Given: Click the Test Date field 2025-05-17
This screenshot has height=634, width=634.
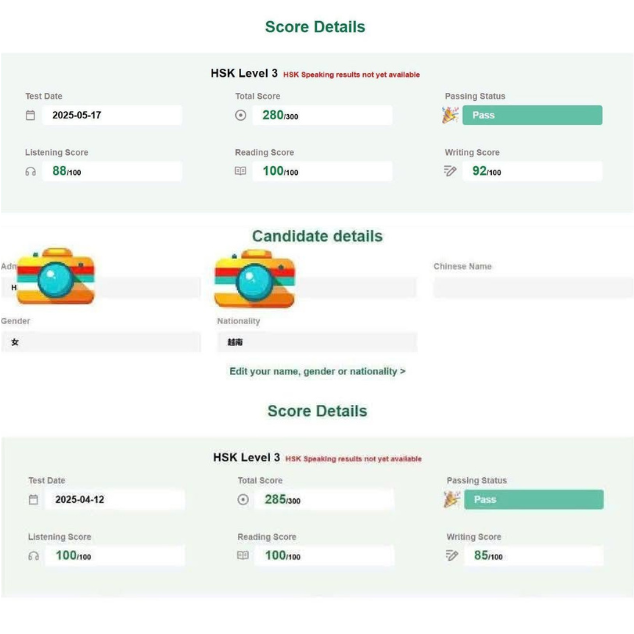Looking at the screenshot, I should point(112,115).
